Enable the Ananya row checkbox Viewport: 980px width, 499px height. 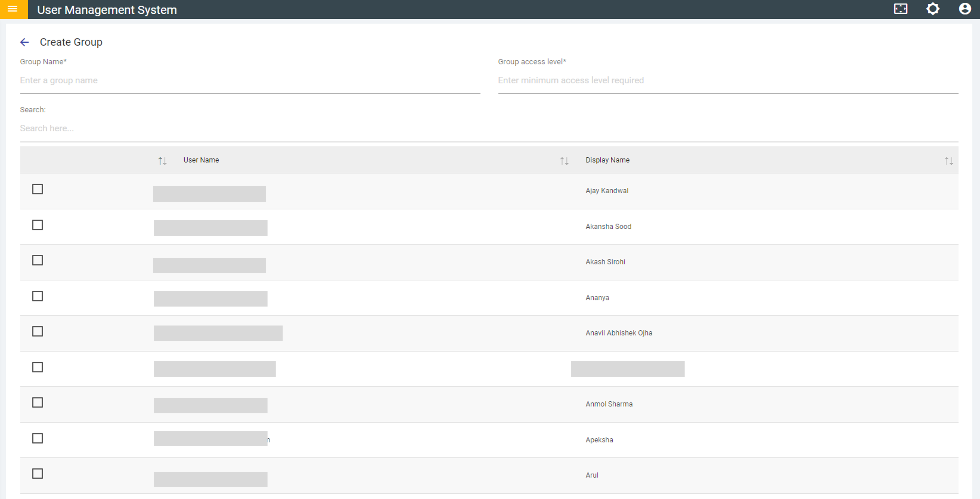[x=37, y=296]
